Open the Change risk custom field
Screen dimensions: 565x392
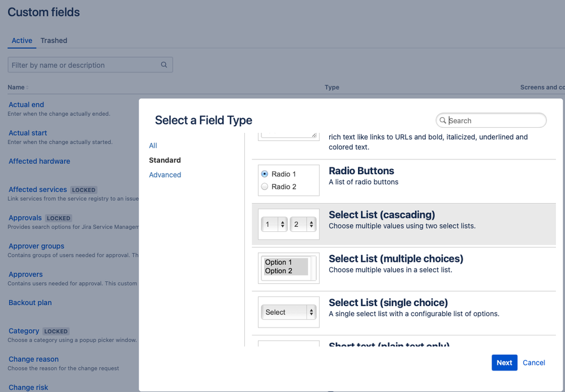click(x=28, y=387)
